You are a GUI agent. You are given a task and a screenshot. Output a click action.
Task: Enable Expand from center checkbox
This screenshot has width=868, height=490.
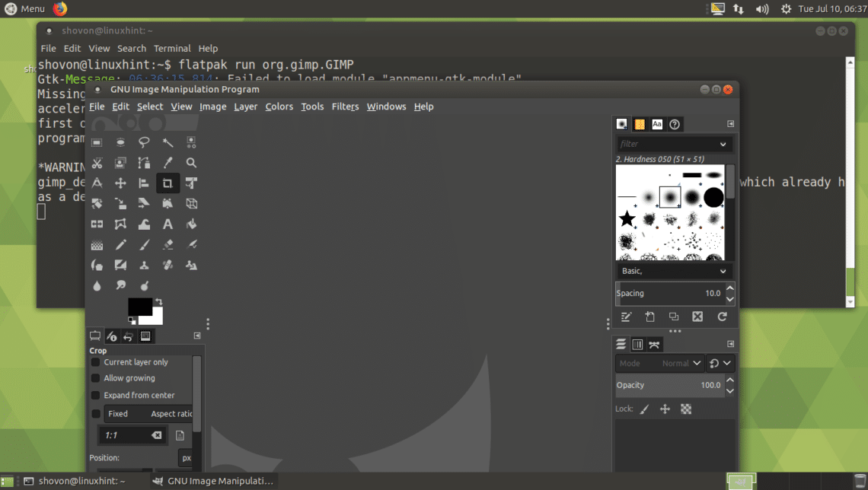[x=95, y=396]
